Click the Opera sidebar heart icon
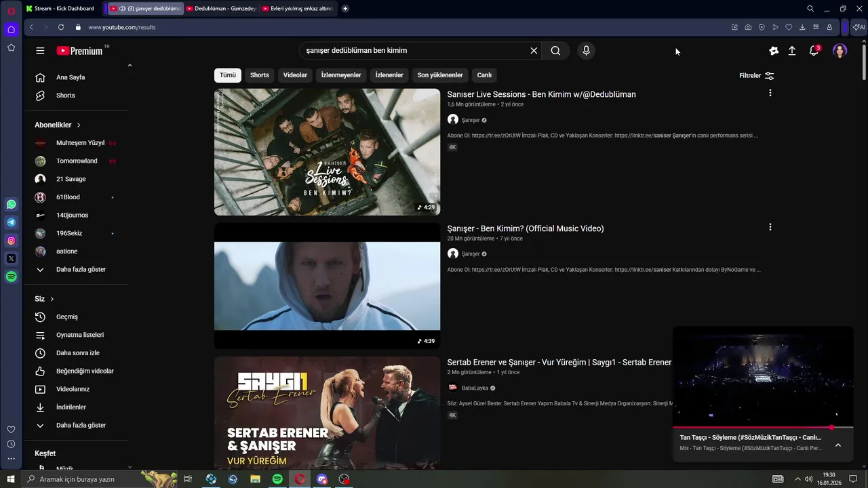 pos(11,430)
